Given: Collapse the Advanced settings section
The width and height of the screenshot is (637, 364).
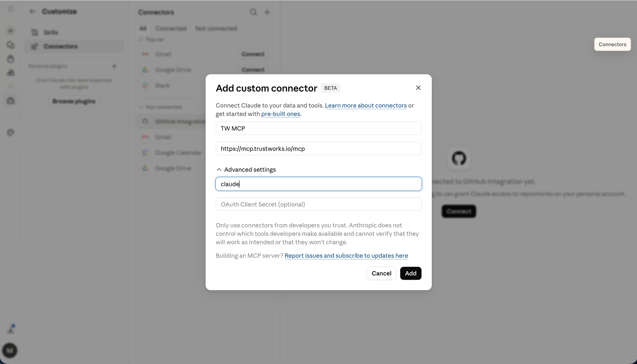Looking at the screenshot, I should [246, 169].
